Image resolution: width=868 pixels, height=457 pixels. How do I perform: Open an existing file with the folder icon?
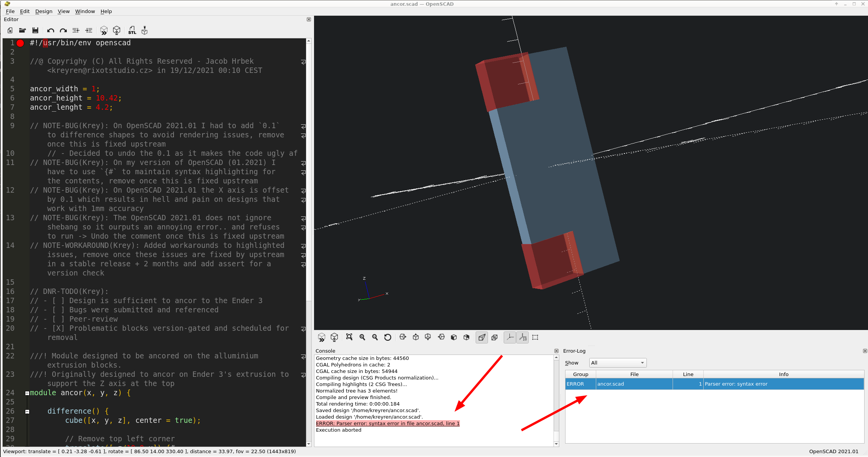(22, 30)
